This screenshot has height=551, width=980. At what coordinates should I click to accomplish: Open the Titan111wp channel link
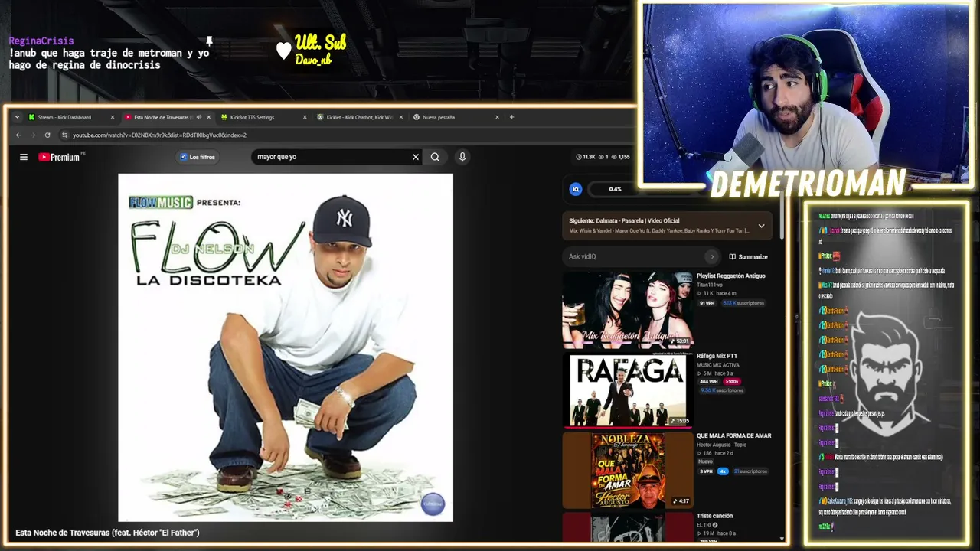tap(710, 285)
